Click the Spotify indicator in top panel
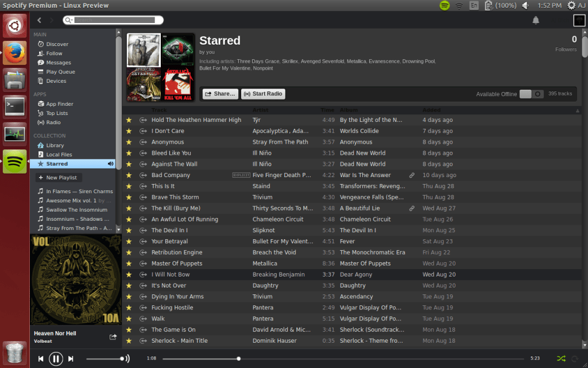This screenshot has height=368, width=588. tap(444, 5)
